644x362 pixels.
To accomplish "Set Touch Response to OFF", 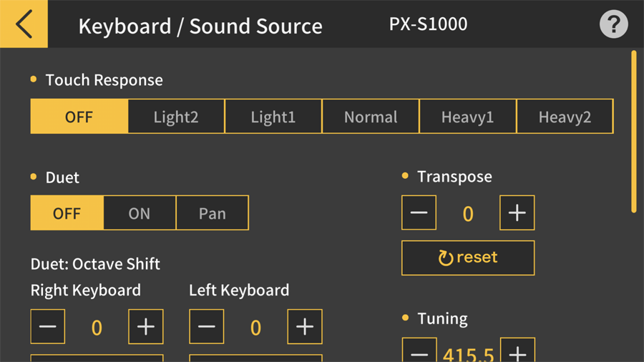I will [79, 117].
